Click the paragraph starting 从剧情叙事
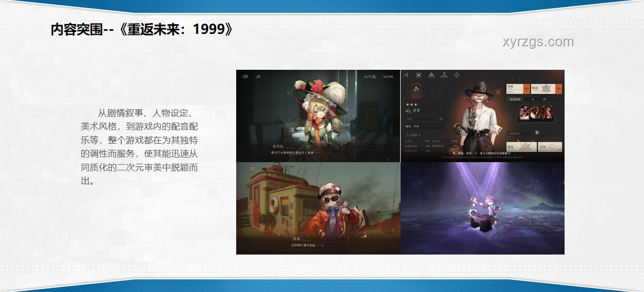The image size is (644, 292). coord(139,147)
